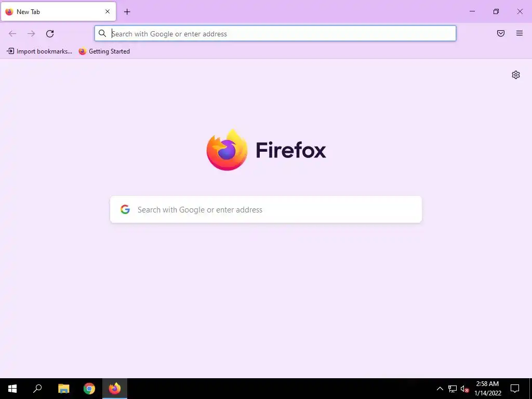Open network status tray icon
532x399 pixels.
pyautogui.click(x=453, y=389)
